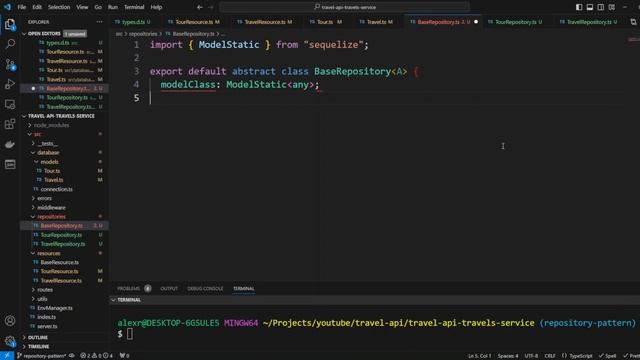Toggle the secondary side bar layout icon

click(601, 7)
